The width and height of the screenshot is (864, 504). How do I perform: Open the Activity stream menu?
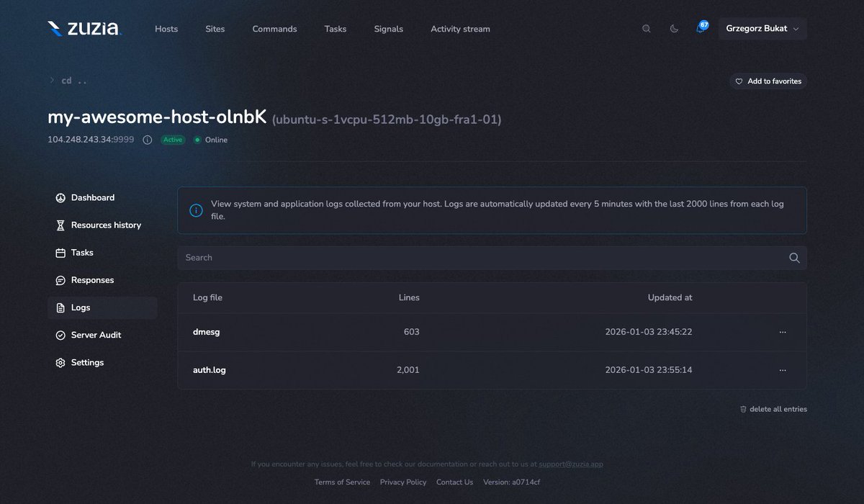460,29
